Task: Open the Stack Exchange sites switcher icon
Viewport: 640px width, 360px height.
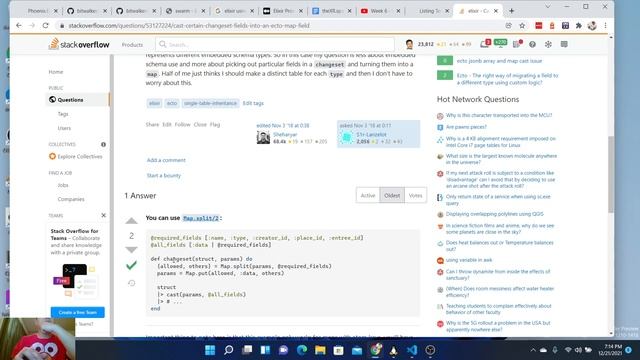Action: tap(564, 44)
